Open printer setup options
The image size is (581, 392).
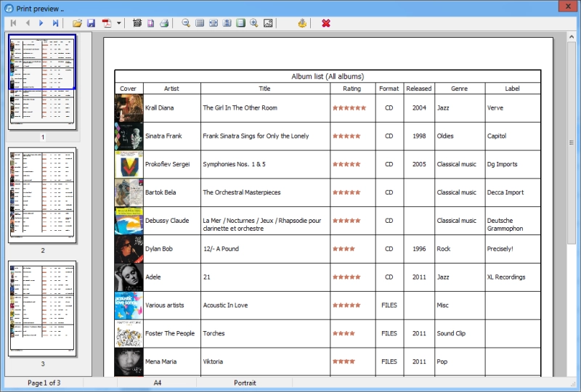click(x=137, y=23)
